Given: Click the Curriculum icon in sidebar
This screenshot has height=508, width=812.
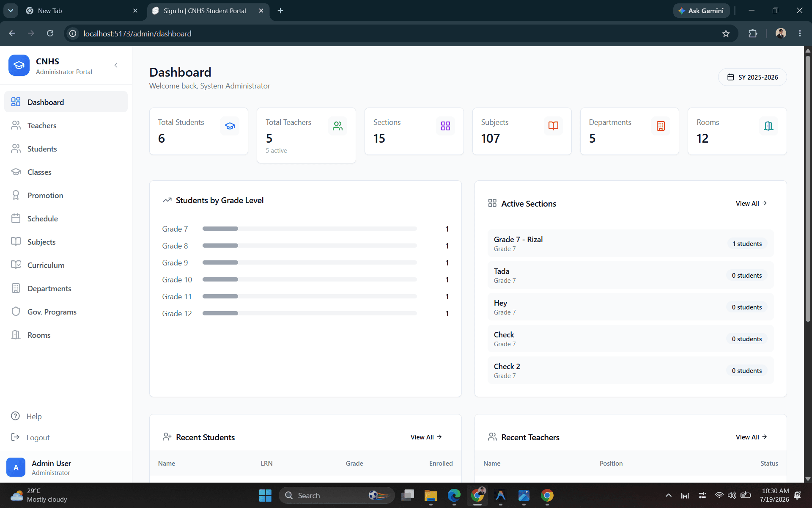Looking at the screenshot, I should tap(16, 265).
